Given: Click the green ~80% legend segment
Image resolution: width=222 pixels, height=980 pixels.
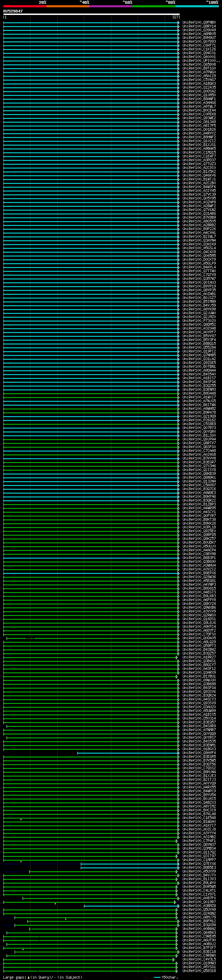Looking at the screenshot, I should (x=154, y=6).
